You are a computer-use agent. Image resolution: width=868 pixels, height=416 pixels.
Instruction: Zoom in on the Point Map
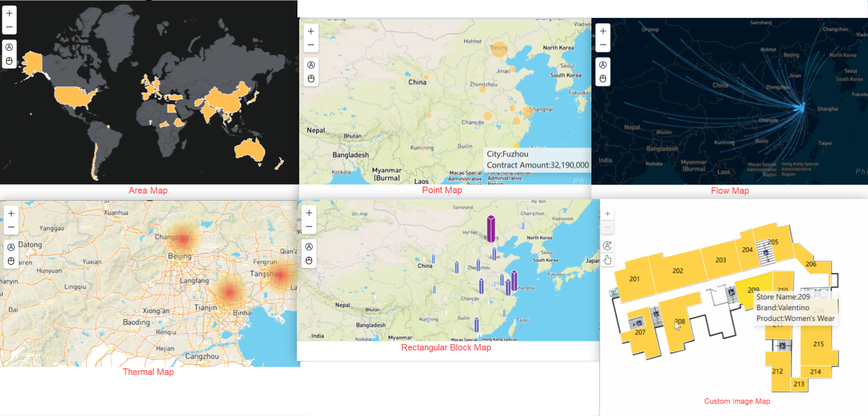click(x=311, y=31)
